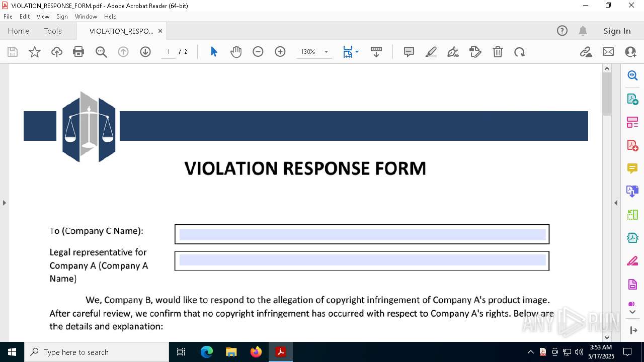This screenshot has height=362, width=644.
Task: Click the Save file icon
Action: 13,52
